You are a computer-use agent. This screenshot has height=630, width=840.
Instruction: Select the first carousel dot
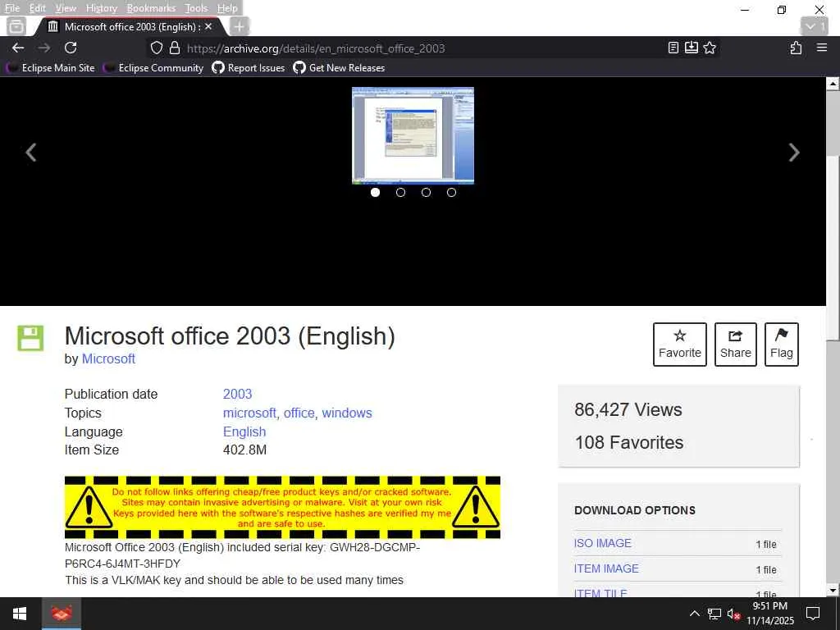(x=375, y=192)
